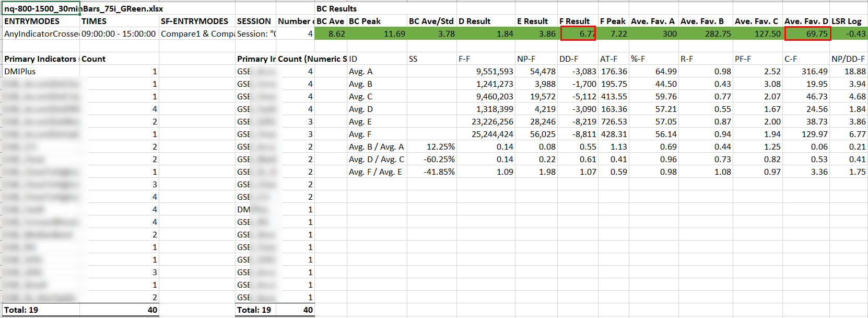Select the 09:00:00 - 15:00:00 times cell
Screen dimensions: 868x318
tap(119, 34)
